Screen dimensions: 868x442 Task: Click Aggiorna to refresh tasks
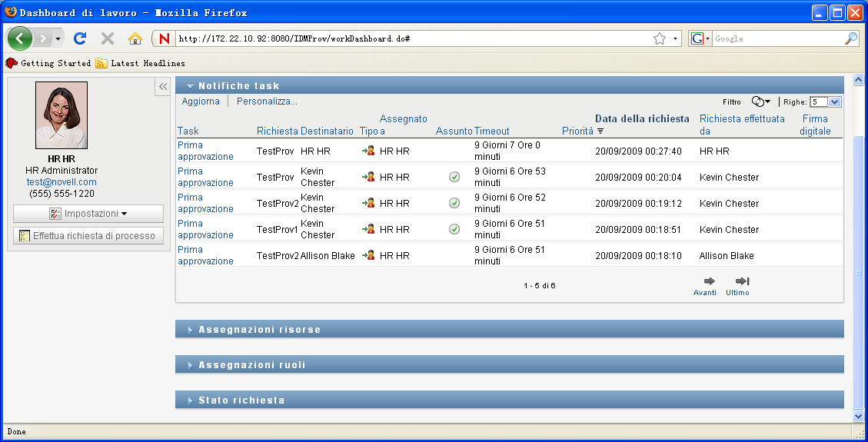pyautogui.click(x=201, y=101)
